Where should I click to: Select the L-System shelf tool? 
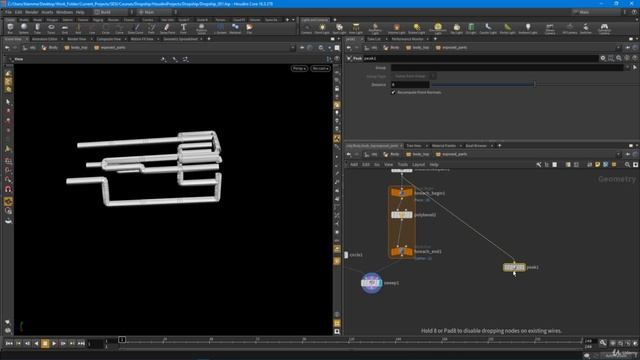click(x=220, y=29)
